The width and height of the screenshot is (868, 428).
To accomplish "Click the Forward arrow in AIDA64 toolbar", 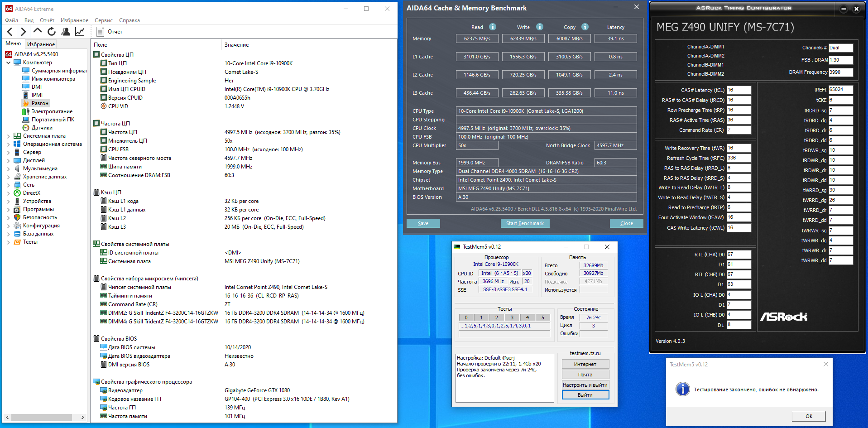I will pyautogui.click(x=24, y=32).
